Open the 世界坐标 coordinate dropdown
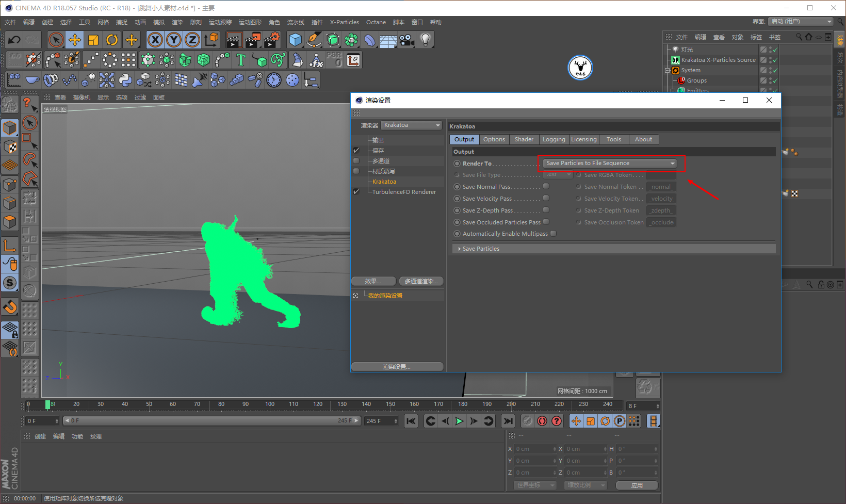The width and height of the screenshot is (846, 504). tap(535, 485)
